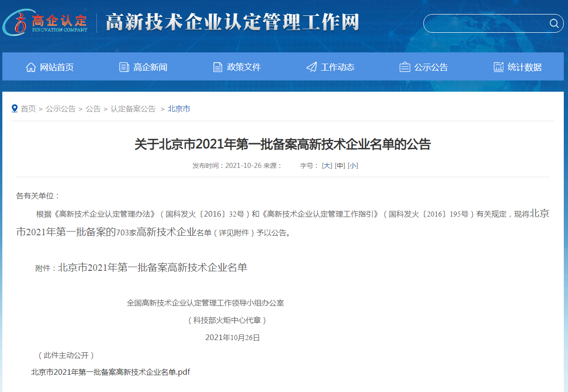Viewport: 568px width, 392px height.
Task: Open 公示公告 breadcrumb link
Action: coord(60,109)
